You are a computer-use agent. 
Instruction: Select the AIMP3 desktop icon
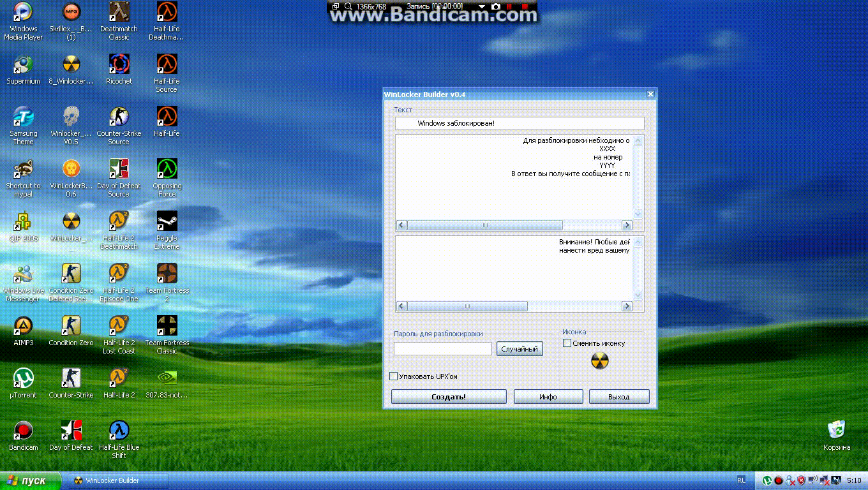click(x=24, y=331)
